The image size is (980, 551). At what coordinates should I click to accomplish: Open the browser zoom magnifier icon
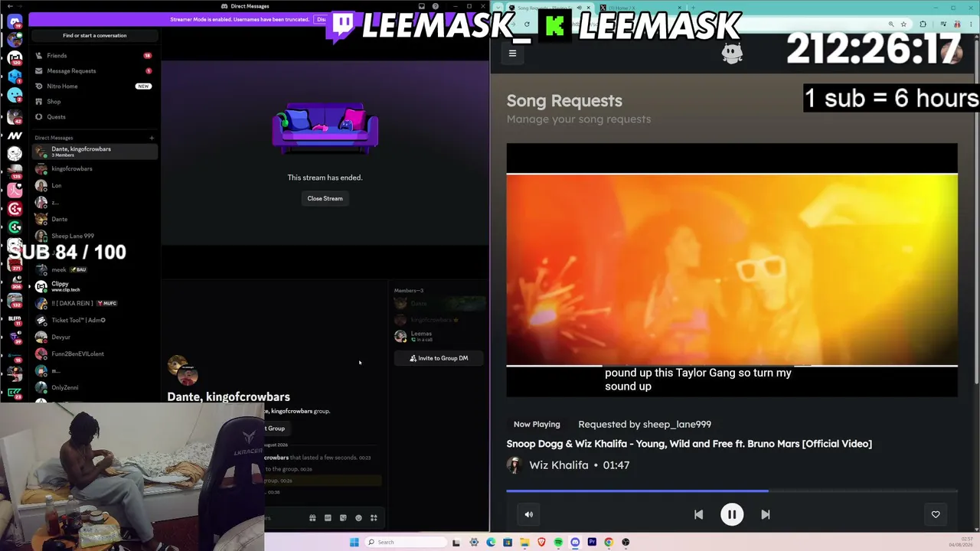click(890, 24)
